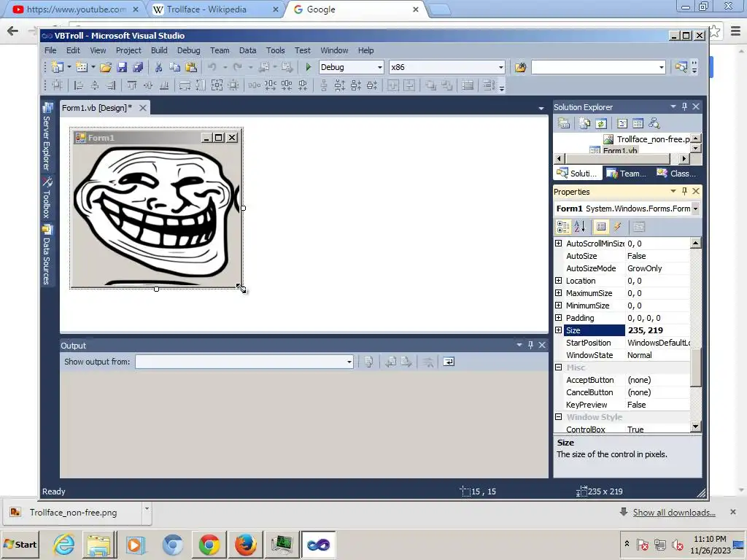Click View Designer icon in Solution Explorer
Viewport: 747px width, 560px height.
(638, 123)
